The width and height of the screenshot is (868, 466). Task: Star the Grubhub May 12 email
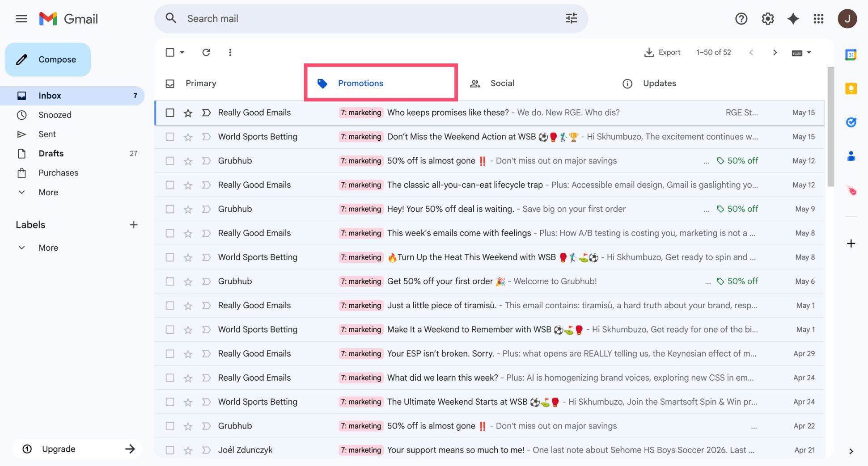pyautogui.click(x=188, y=161)
